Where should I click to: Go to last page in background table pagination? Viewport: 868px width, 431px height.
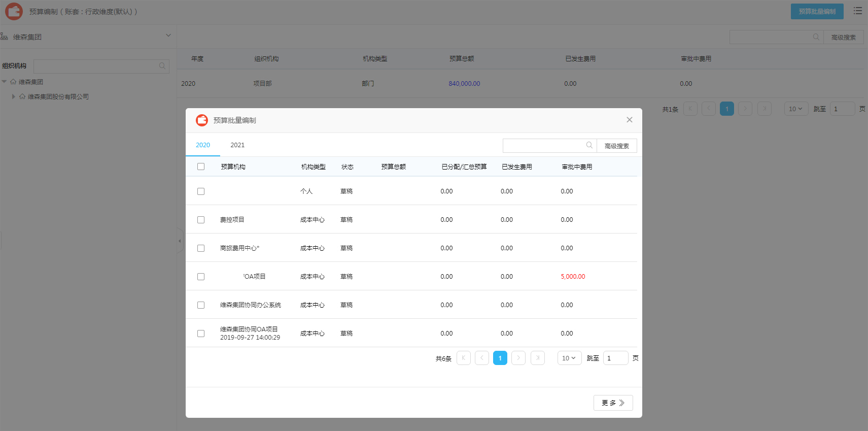[765, 109]
